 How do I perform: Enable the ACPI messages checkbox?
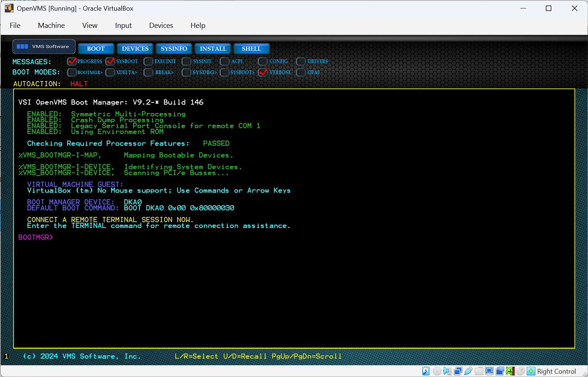click(x=224, y=61)
